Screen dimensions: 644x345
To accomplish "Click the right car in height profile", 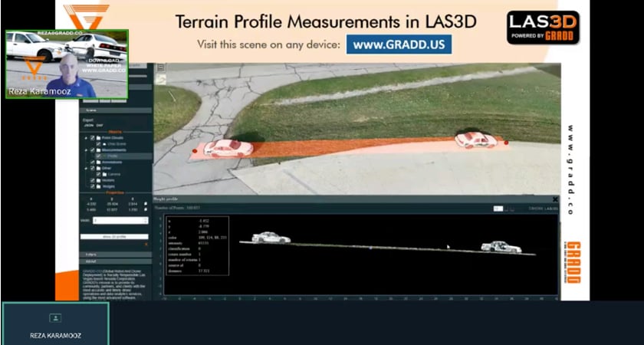I will (x=501, y=247).
